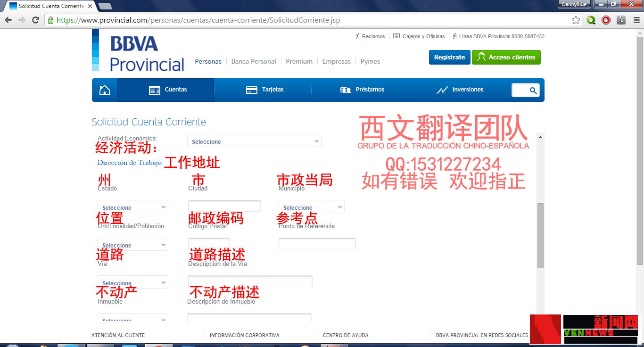This screenshot has height=347, width=644.
Task: Open the Inversiones navigation menu
Action: 458,90
